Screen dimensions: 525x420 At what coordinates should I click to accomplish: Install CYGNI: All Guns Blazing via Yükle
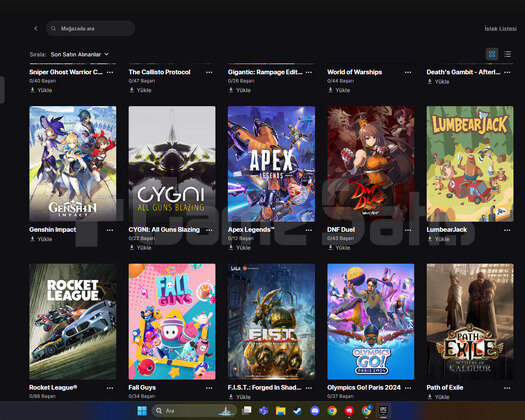pos(141,248)
